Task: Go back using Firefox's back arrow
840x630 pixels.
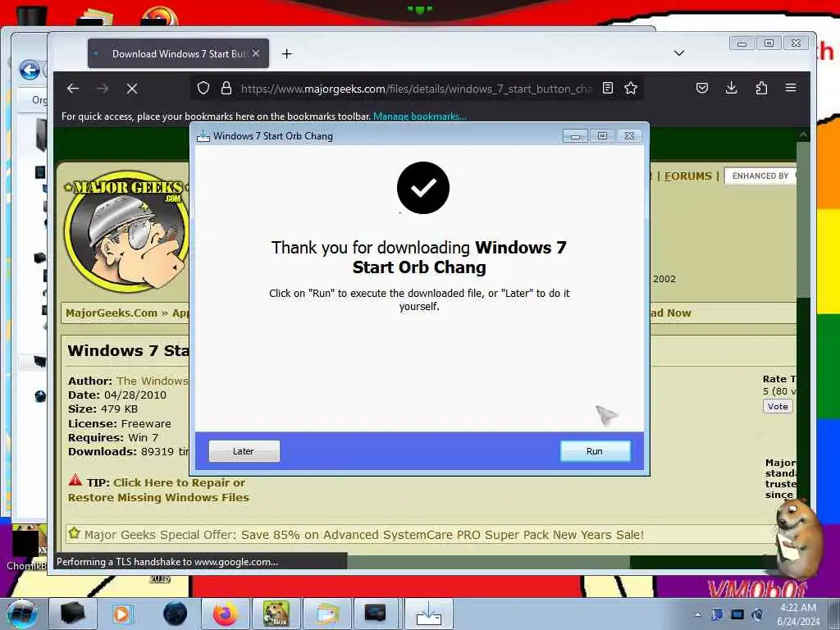Action: coord(73,89)
